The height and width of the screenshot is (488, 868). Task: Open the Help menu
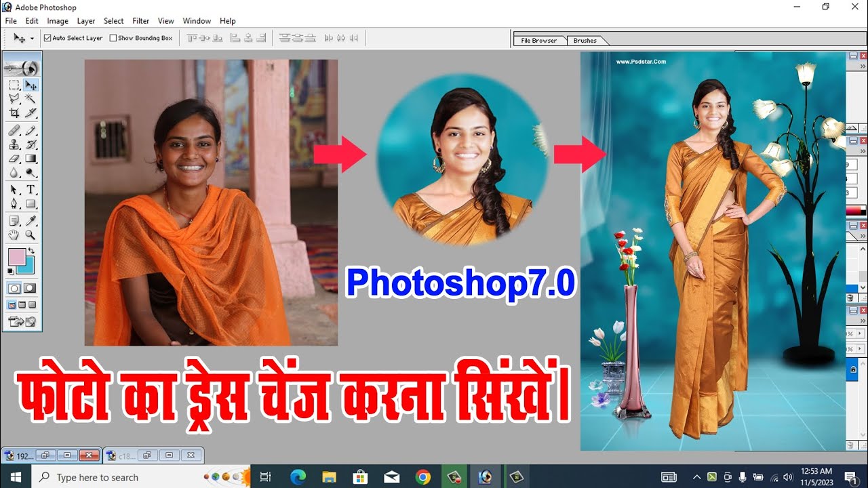click(x=228, y=21)
